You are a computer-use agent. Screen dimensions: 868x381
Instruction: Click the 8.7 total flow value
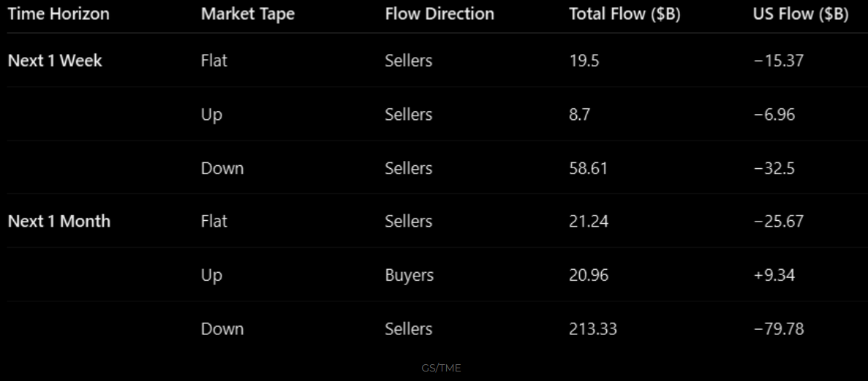(x=581, y=115)
